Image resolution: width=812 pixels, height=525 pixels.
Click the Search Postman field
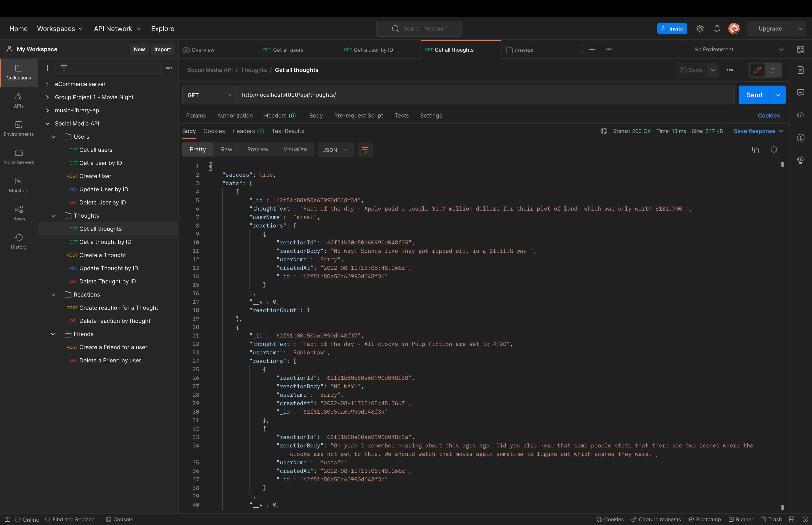click(x=419, y=29)
